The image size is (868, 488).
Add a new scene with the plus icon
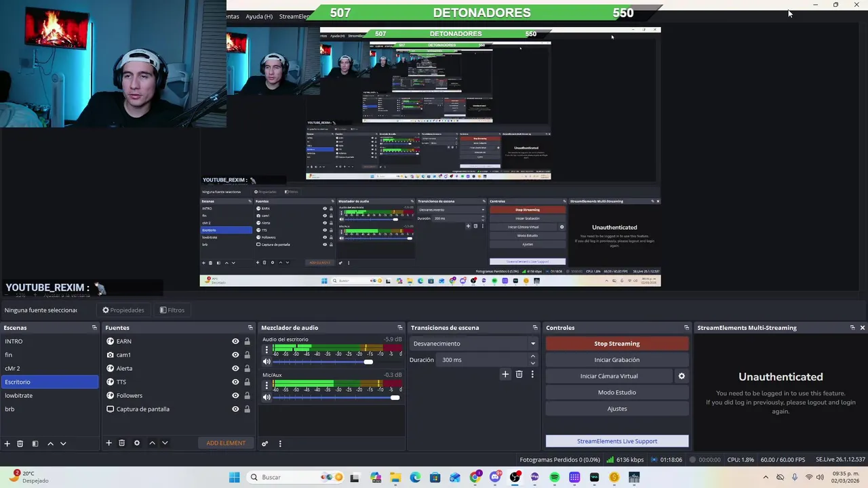[7, 443]
